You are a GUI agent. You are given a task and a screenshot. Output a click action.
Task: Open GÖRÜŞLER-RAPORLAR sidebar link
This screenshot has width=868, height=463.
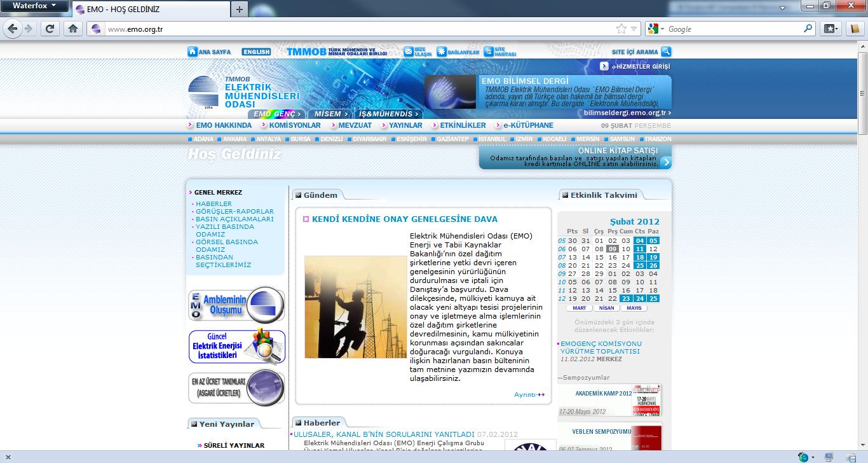point(234,211)
